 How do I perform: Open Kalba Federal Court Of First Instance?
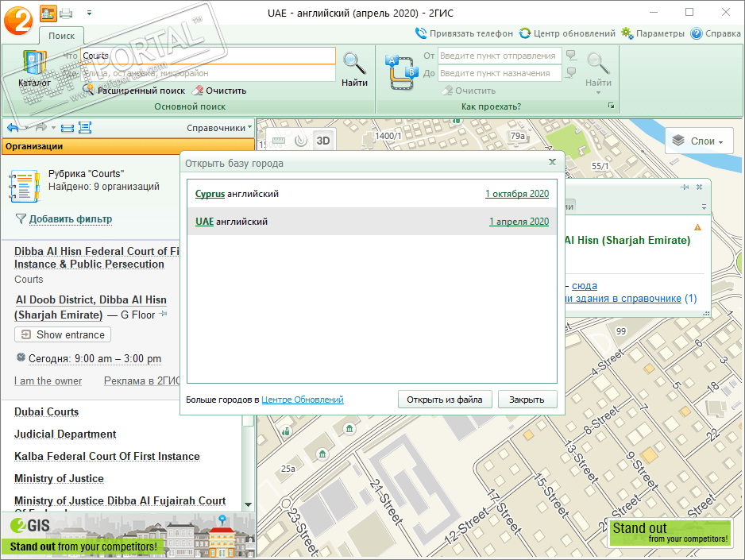point(107,456)
